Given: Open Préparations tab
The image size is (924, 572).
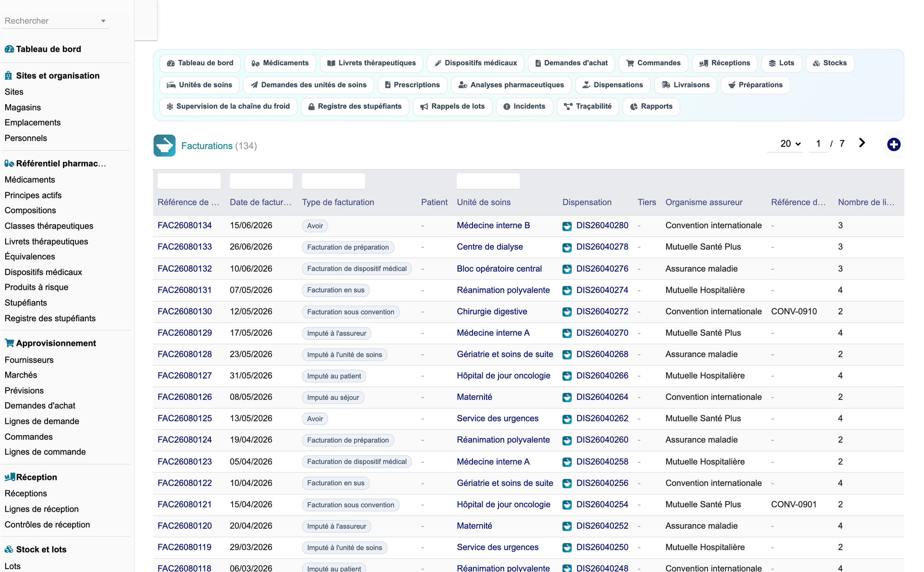Looking at the screenshot, I should point(755,85).
